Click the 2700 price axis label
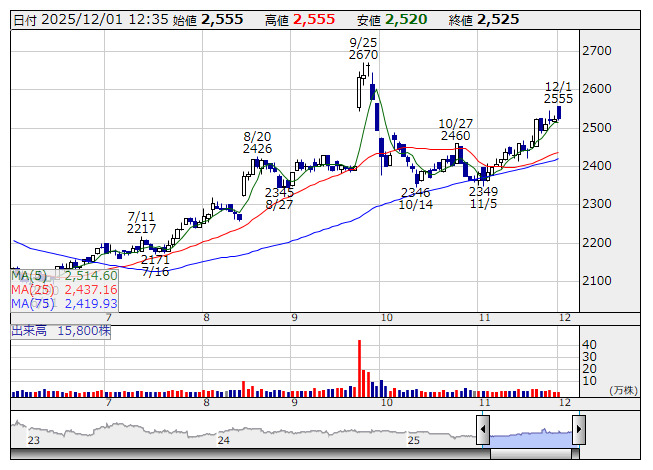 [x=597, y=51]
